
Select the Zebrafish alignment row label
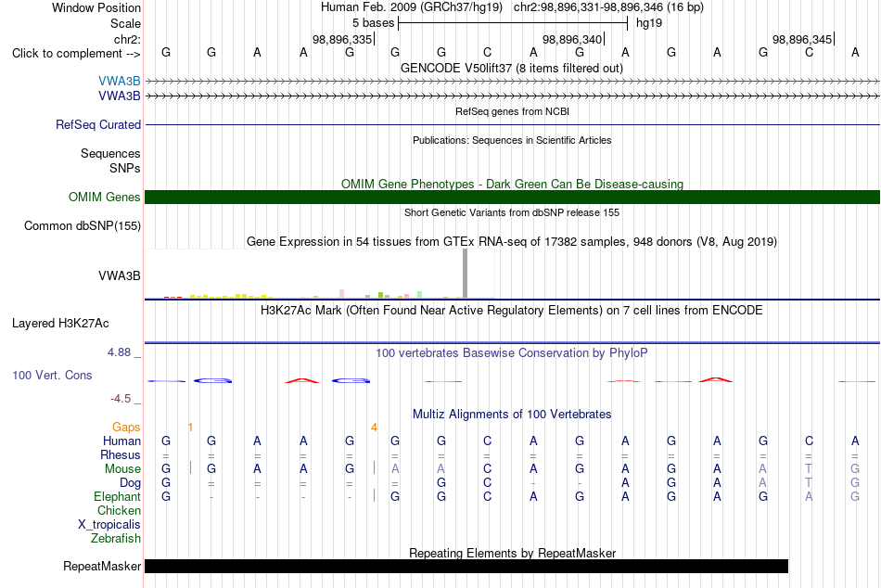[116, 539]
